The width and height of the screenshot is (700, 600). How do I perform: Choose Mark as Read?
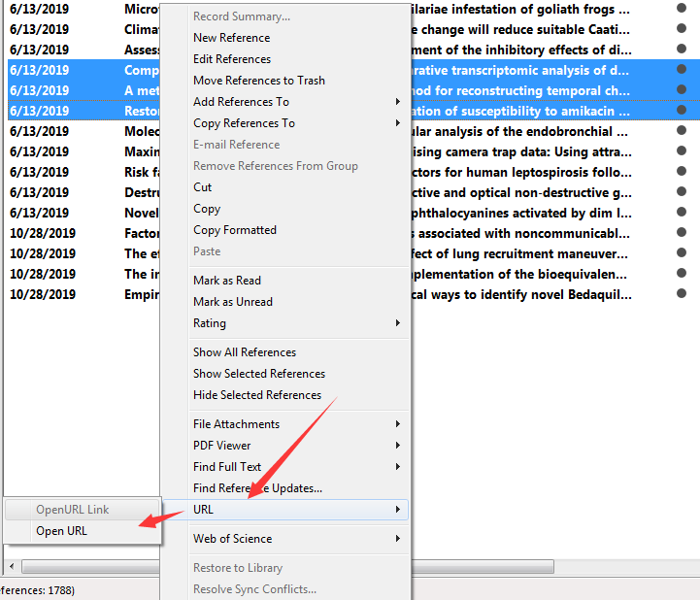point(226,281)
